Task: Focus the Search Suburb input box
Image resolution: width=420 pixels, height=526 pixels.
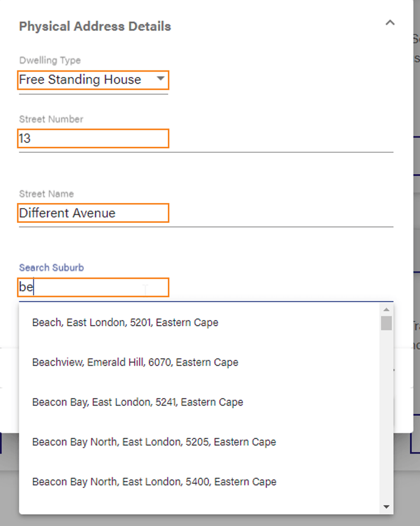Action: click(93, 287)
